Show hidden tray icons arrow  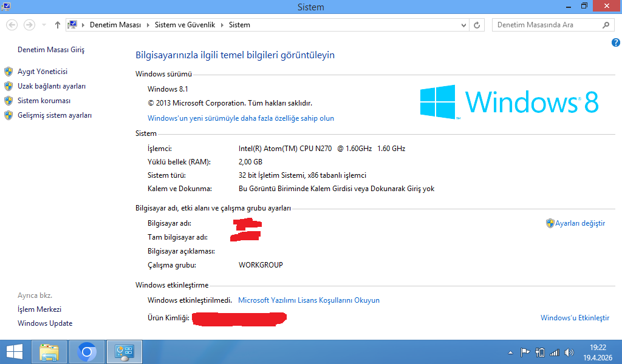(510, 352)
